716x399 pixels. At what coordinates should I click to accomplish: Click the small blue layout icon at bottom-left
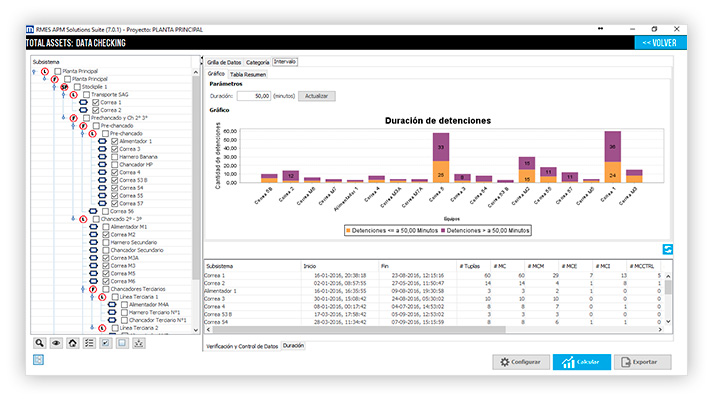pyautogui.click(x=38, y=360)
